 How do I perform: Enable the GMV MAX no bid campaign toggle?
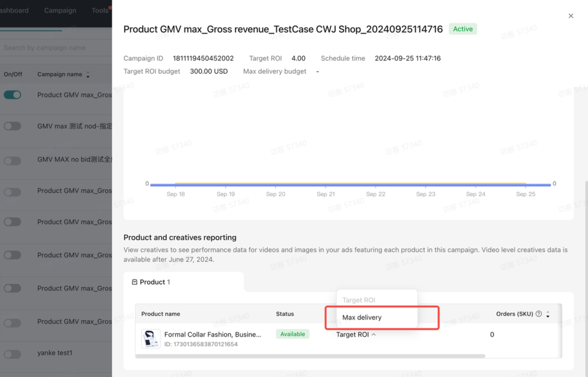[13, 161]
